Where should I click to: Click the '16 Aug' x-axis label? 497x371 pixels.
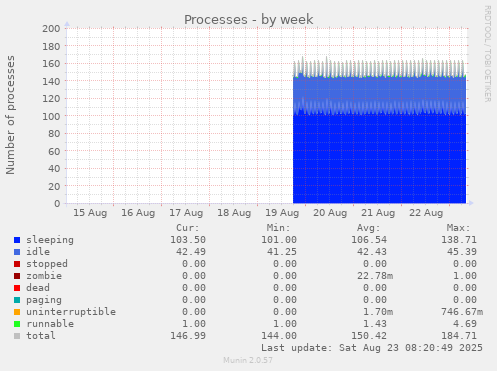tap(138, 213)
